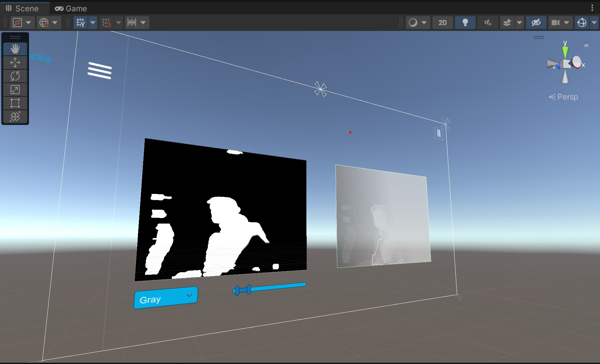Switch to the Game tab
Image resolution: width=600 pixels, height=364 pixels.
[71, 8]
